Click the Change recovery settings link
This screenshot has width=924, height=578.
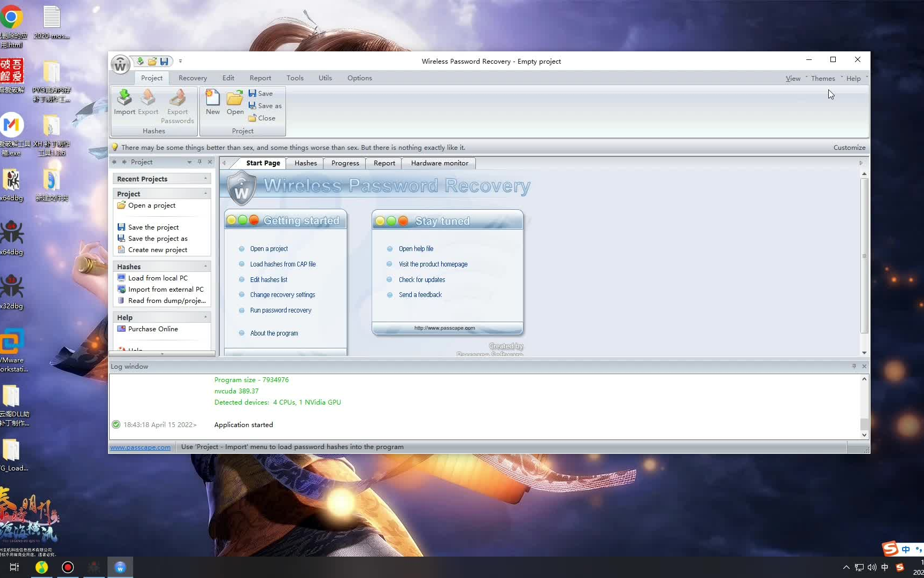point(282,295)
